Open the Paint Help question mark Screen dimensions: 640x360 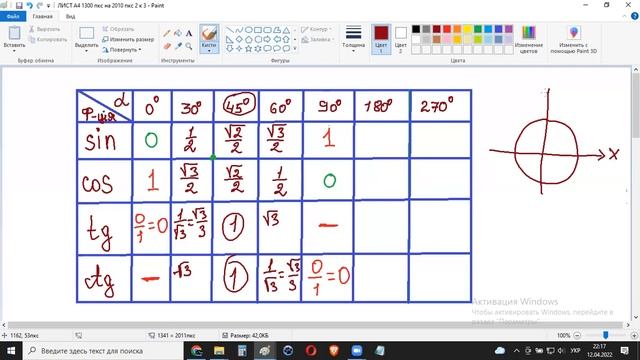[x=634, y=16]
